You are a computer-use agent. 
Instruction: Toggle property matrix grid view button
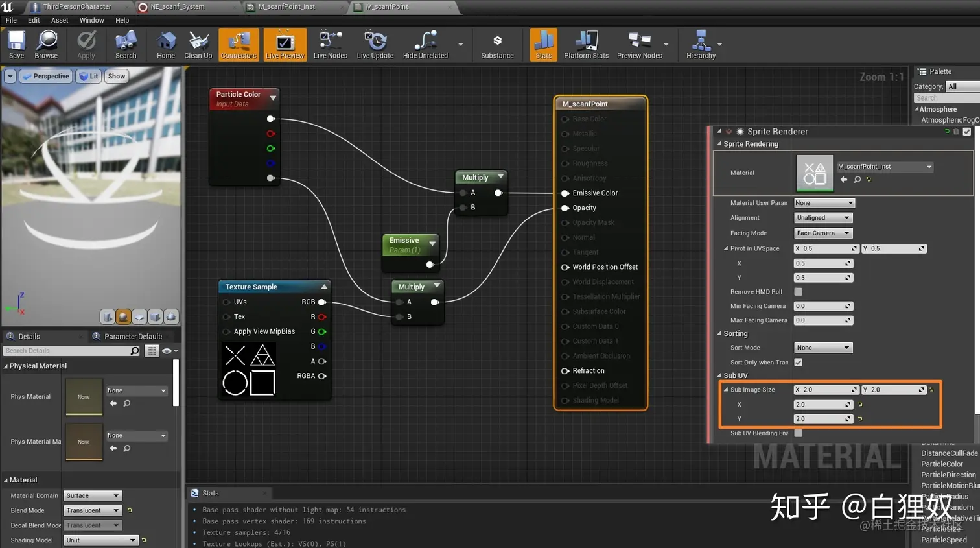click(x=152, y=351)
